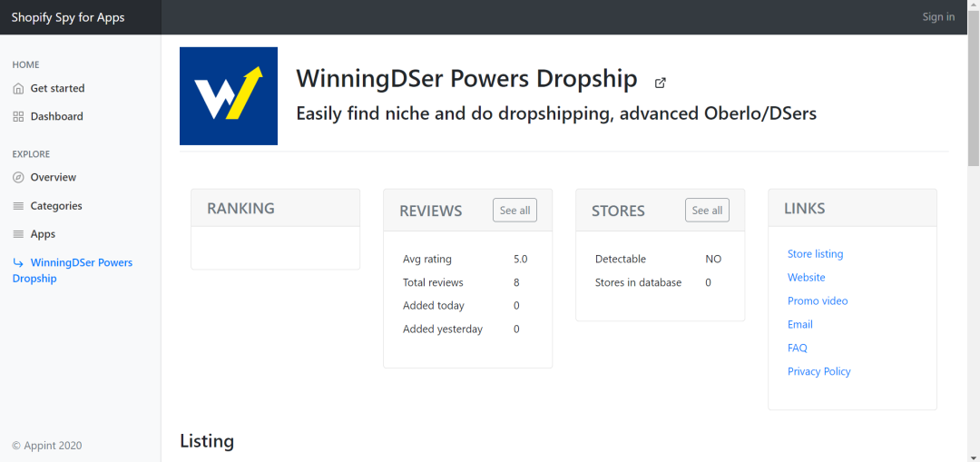Open the Privacy Policy link
The width and height of the screenshot is (980, 462).
pos(818,371)
